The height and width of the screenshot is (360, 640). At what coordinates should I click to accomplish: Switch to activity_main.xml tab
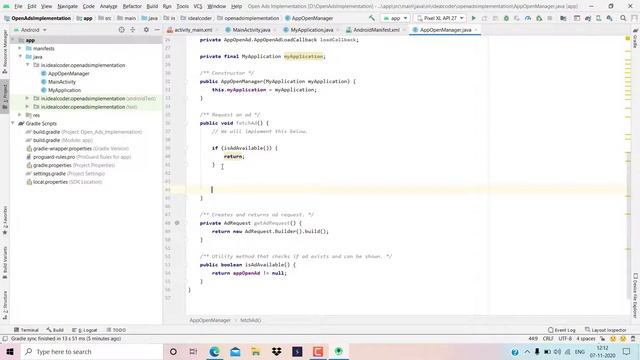[192, 30]
